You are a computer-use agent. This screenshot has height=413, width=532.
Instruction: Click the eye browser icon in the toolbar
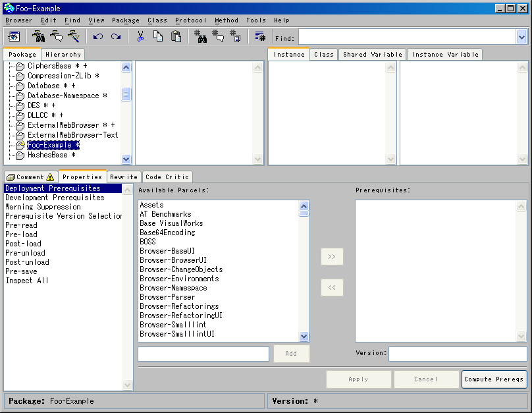pos(14,36)
